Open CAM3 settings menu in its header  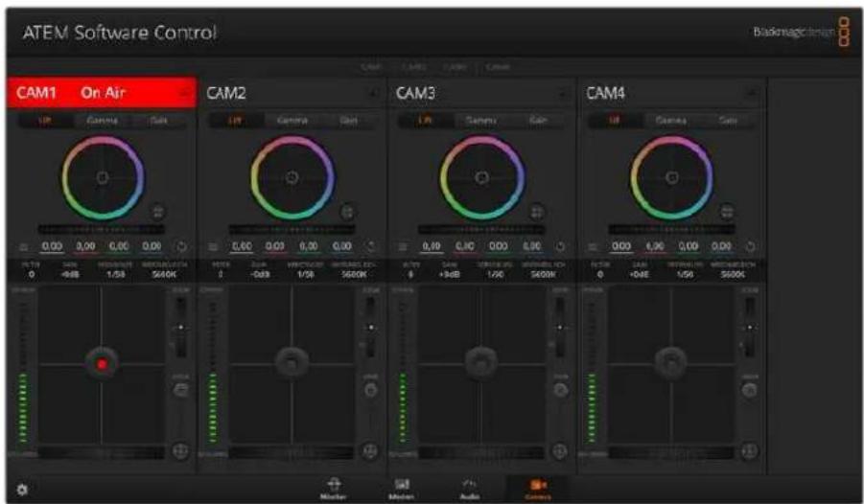coord(562,94)
